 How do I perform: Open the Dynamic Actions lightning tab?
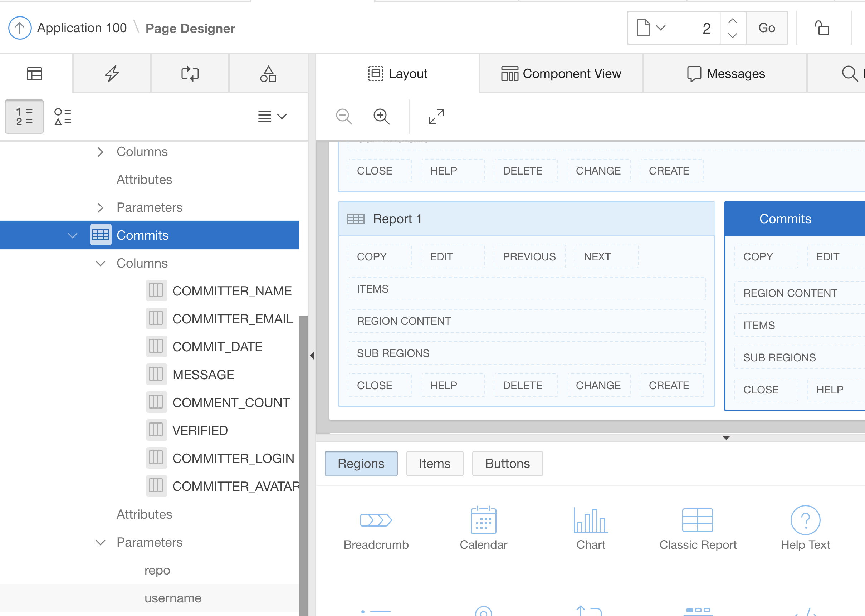(112, 74)
